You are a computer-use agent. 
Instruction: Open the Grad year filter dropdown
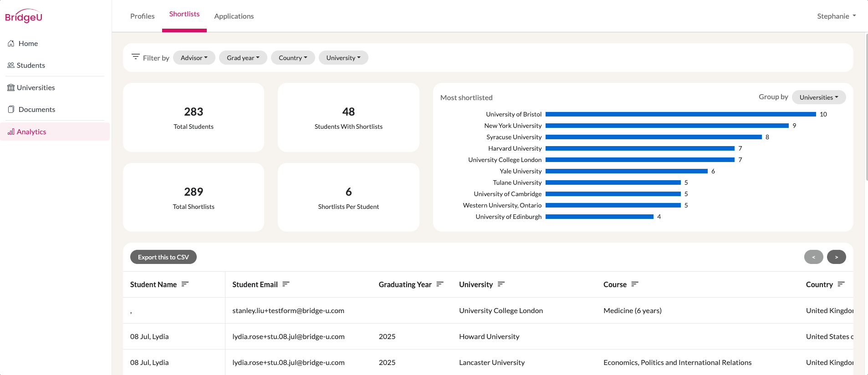coord(243,58)
